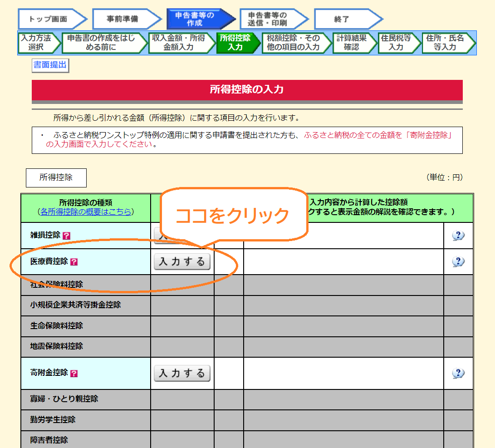The image size is (495, 448).
Task: Switch to the 住民税等入力 sub-step
Action: coord(396,43)
